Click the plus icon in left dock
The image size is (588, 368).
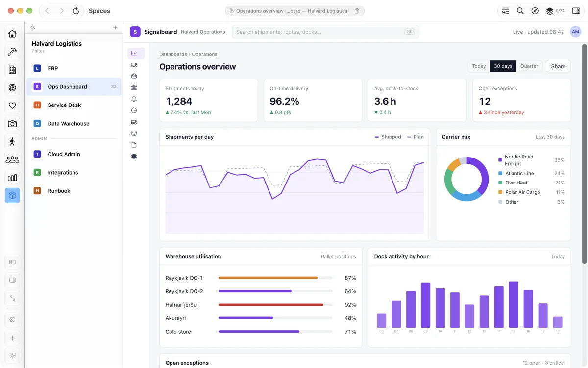[x=12, y=338]
